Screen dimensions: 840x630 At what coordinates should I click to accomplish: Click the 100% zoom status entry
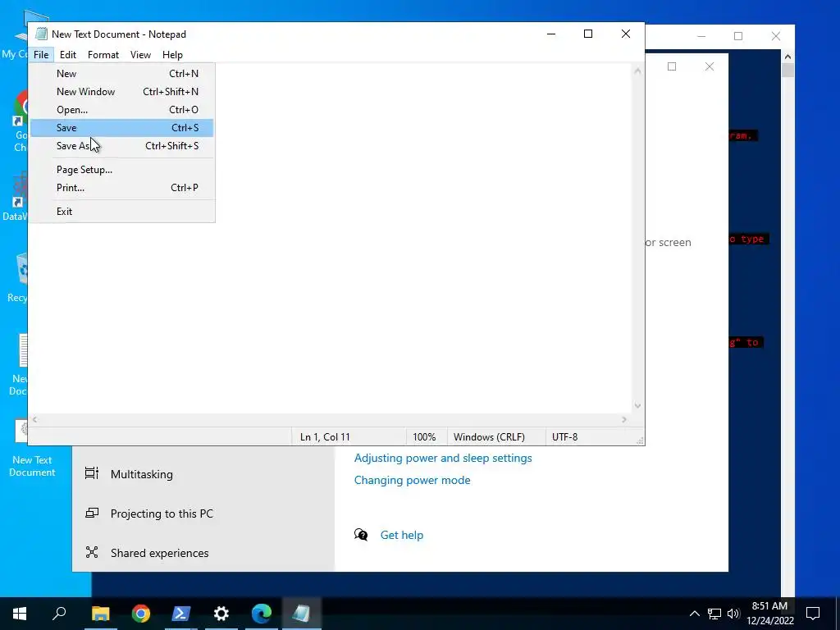coord(424,437)
